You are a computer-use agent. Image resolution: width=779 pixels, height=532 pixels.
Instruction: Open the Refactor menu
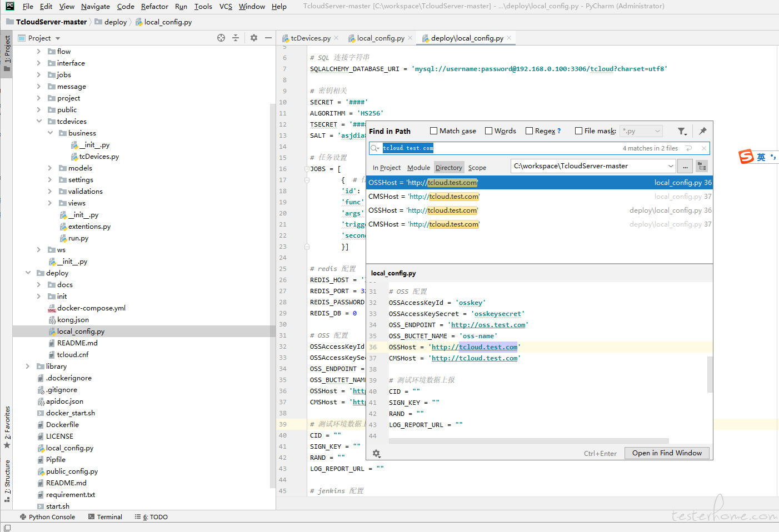[x=154, y=6]
